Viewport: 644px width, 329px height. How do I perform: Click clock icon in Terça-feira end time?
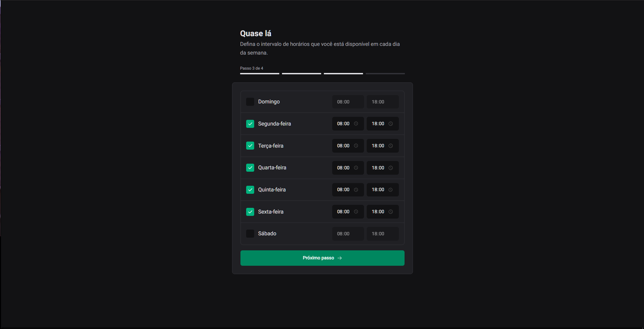[390, 146]
